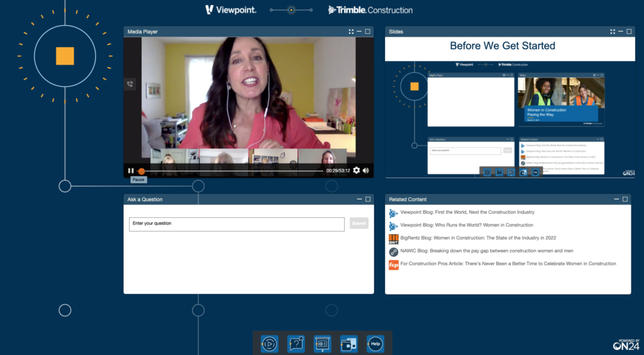This screenshot has height=355, width=644.
Task: Click the main speaker video
Action: pyautogui.click(x=248, y=93)
